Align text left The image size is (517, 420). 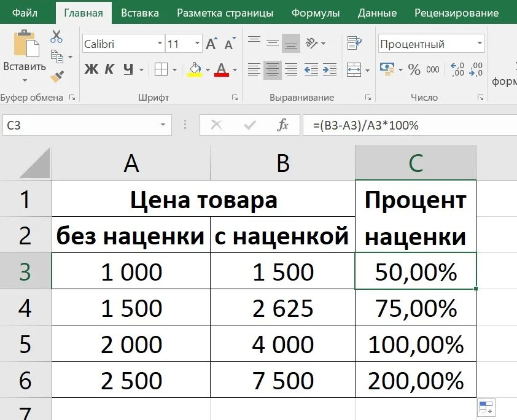(x=254, y=70)
